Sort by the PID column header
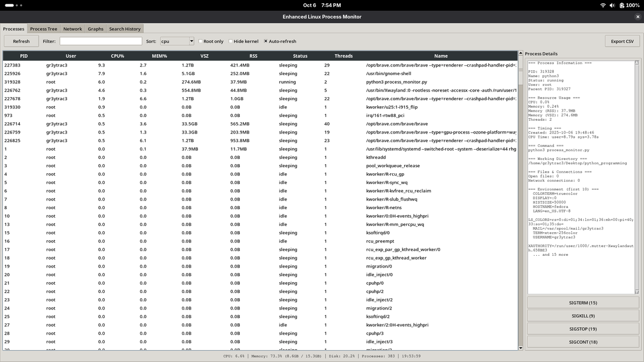Viewport: 644px width, 362px height. tap(24, 56)
